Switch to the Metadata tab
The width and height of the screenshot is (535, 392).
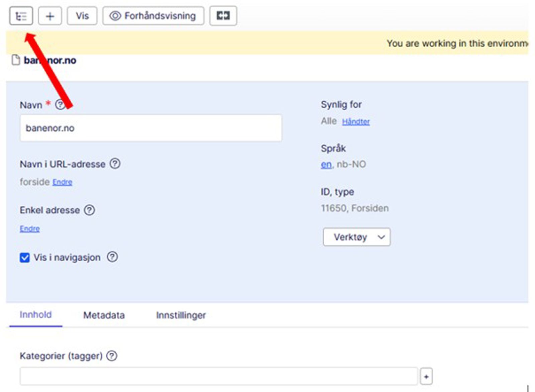[104, 315]
